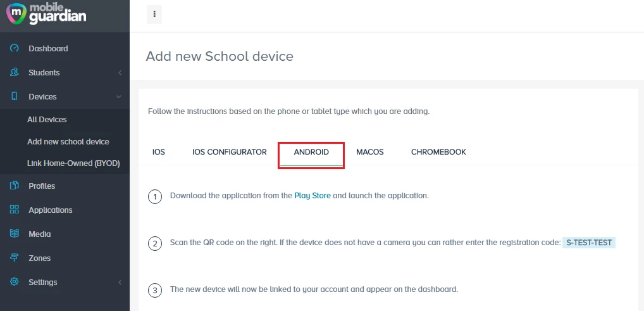Click the Mobile Guardian logo

(46, 13)
